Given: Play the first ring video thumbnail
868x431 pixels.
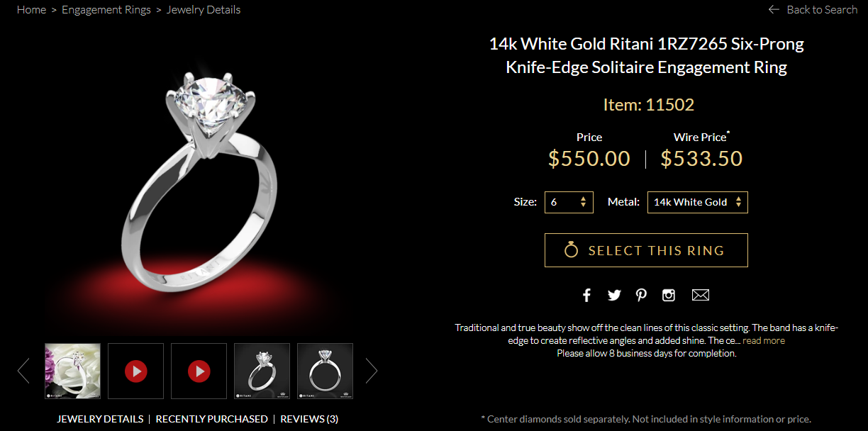Looking at the screenshot, I should [x=135, y=371].
